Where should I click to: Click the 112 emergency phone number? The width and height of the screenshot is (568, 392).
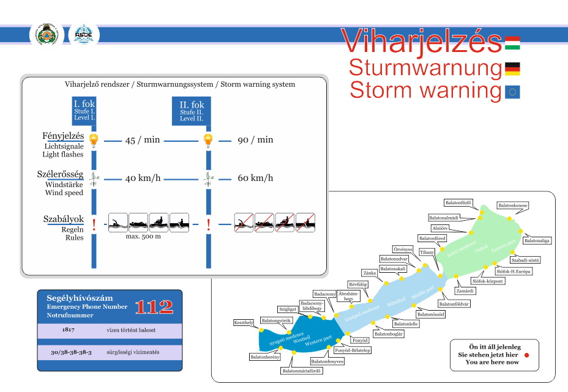click(155, 306)
